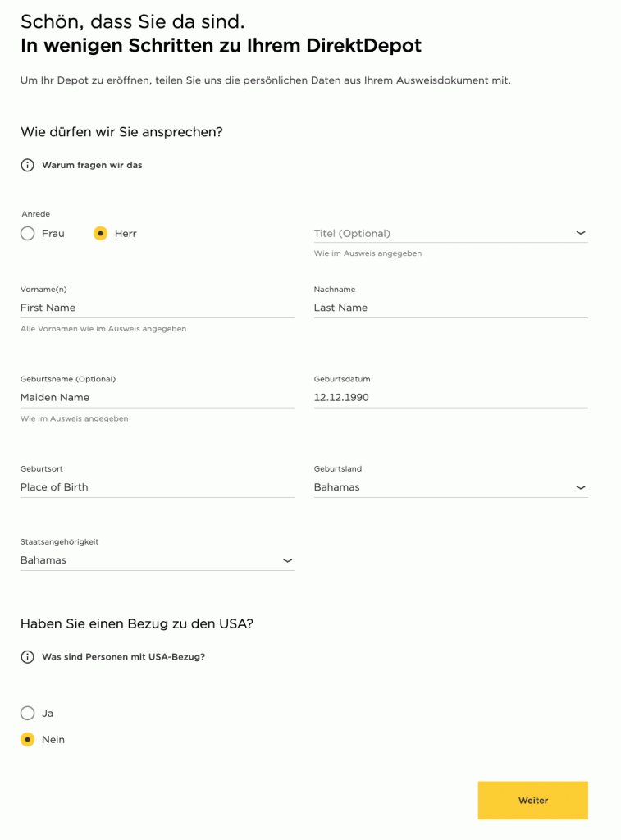Click the Weiter button
Image resolution: width=621 pixels, height=840 pixels.
pyautogui.click(x=532, y=800)
